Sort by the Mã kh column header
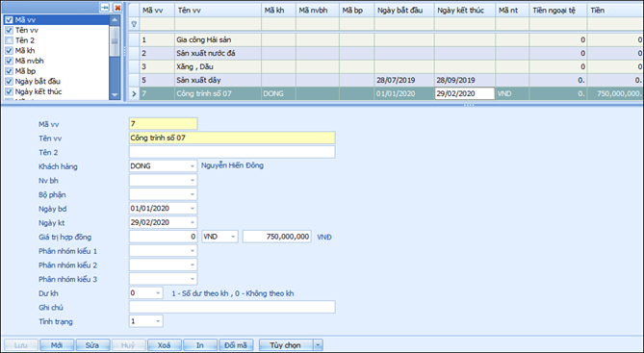This screenshot has width=644, height=353. tap(278, 11)
